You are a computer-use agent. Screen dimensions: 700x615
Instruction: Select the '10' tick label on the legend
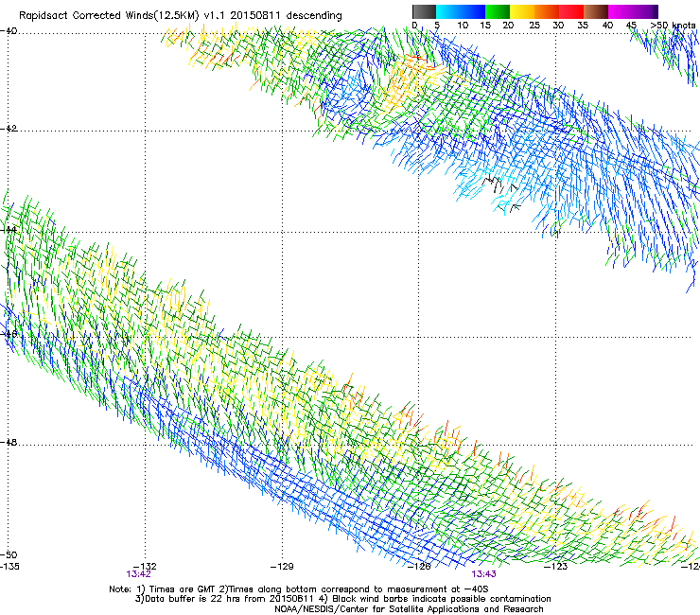coord(463,26)
